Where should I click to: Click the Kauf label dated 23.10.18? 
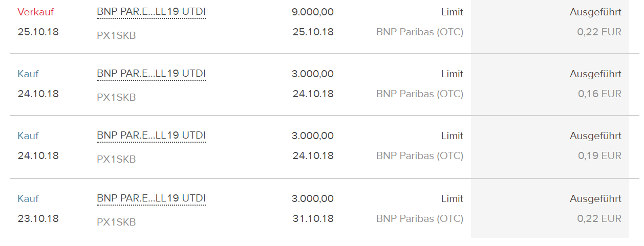pos(28,199)
